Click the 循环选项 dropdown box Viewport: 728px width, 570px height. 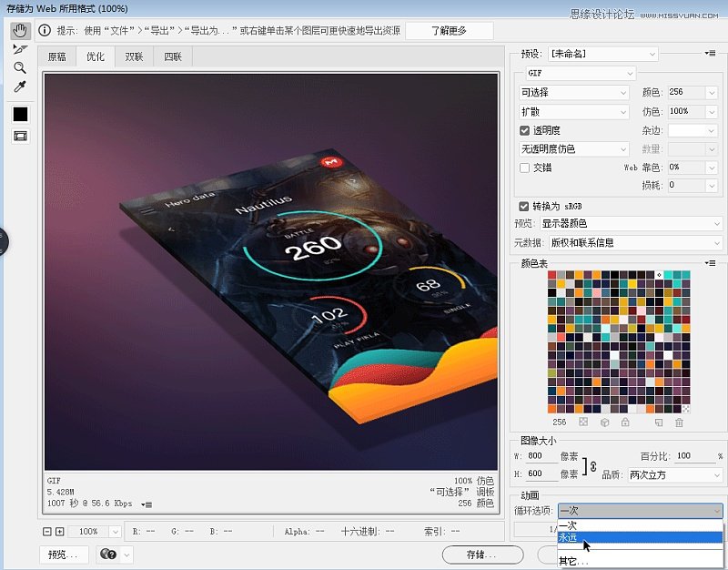(641, 511)
